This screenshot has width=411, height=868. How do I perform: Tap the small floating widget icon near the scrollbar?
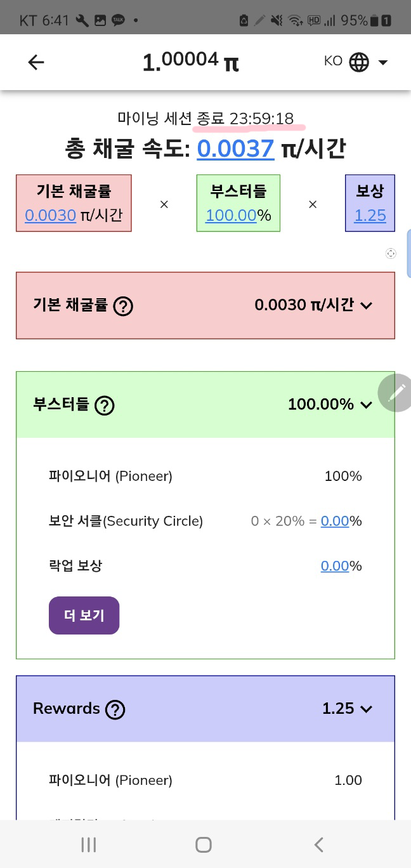pyautogui.click(x=391, y=253)
